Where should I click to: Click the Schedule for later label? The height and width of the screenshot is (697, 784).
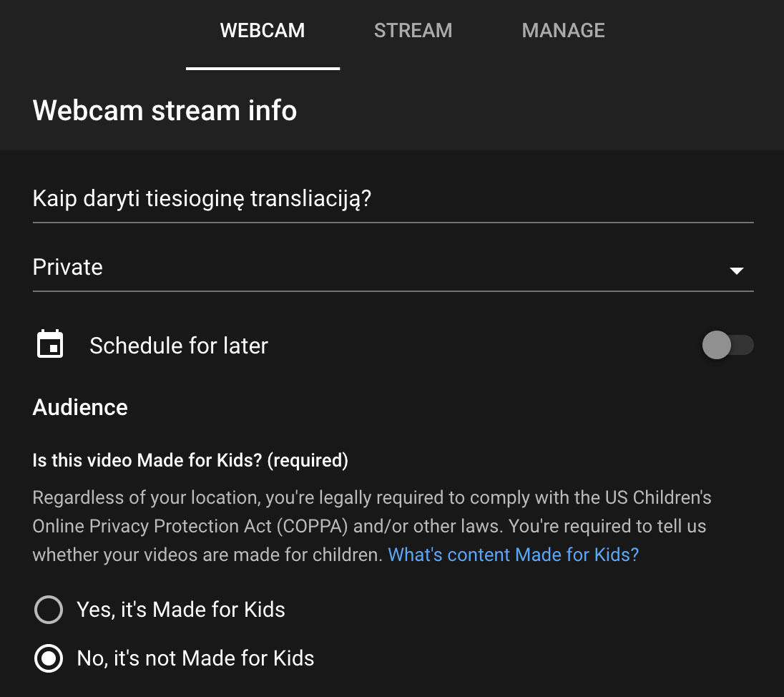click(x=179, y=346)
